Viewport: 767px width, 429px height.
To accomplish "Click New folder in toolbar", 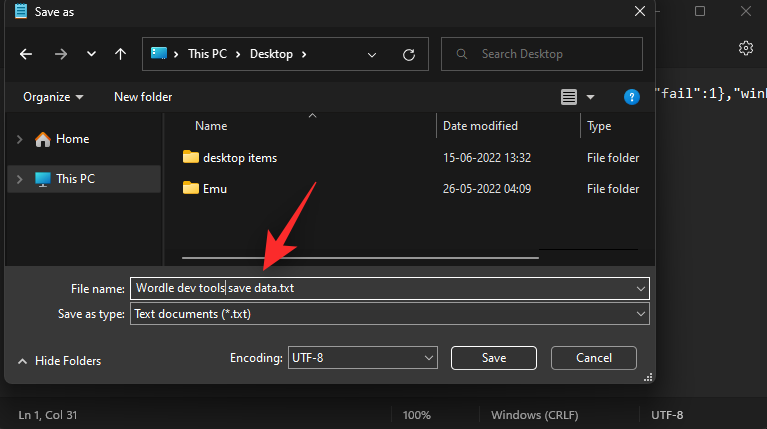I will pos(143,97).
